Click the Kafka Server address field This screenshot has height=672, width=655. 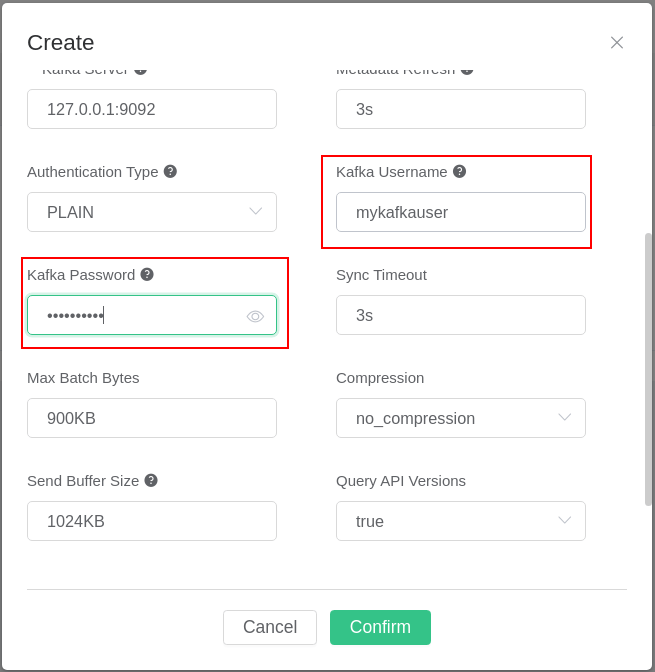(x=152, y=109)
